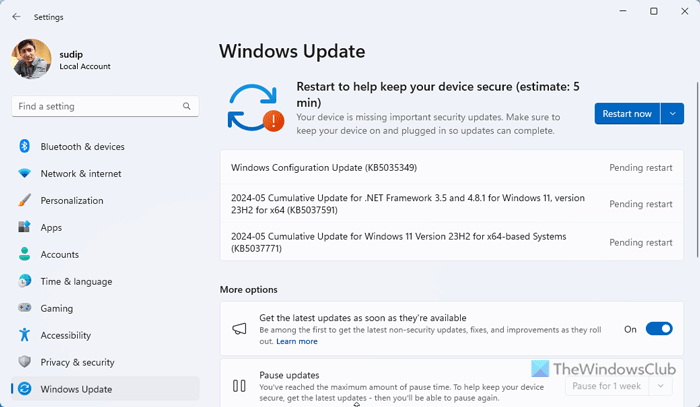
Task: Click the More options heading
Action: click(249, 290)
